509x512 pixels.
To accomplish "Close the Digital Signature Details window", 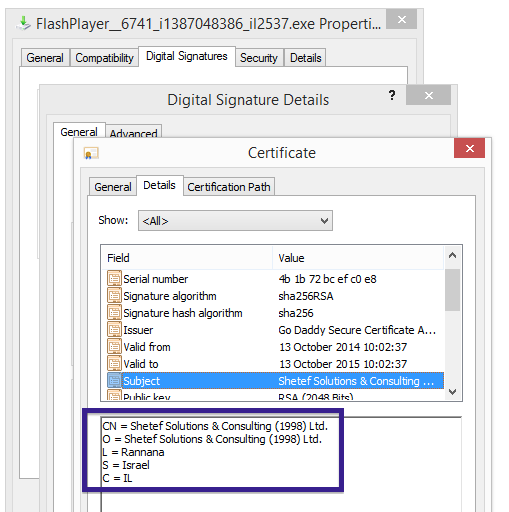I will click(x=429, y=95).
